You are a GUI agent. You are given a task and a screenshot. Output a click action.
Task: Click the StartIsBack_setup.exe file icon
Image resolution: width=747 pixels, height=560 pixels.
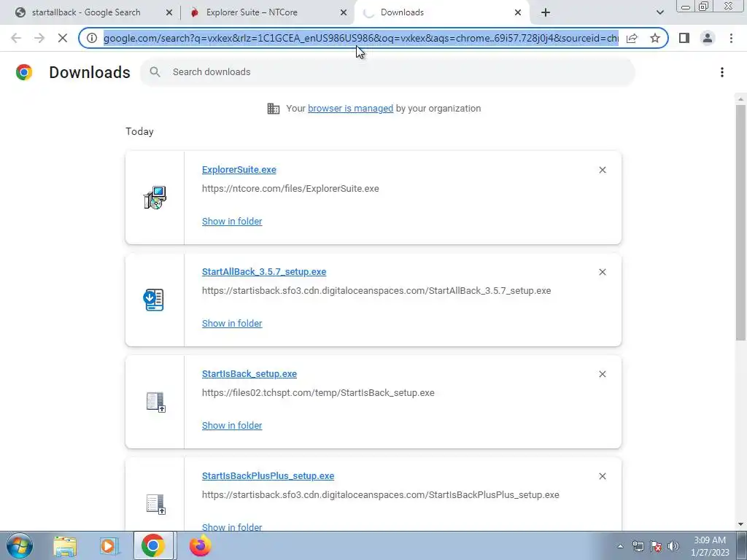156,402
